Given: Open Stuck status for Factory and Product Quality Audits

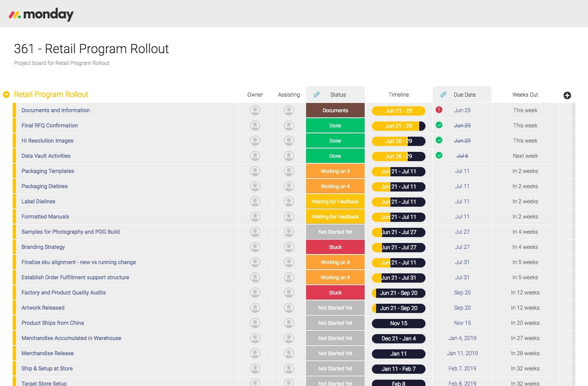Looking at the screenshot, I should (335, 292).
